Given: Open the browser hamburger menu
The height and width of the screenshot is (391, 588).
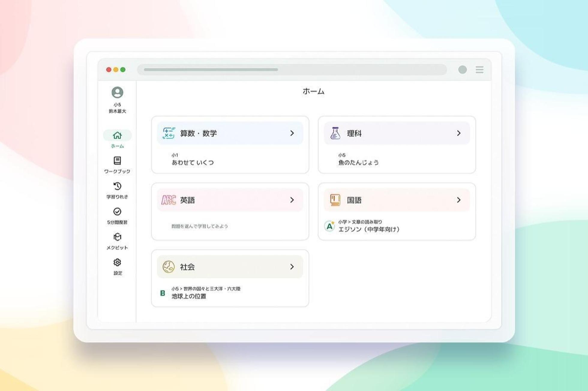Looking at the screenshot, I should pyautogui.click(x=479, y=70).
